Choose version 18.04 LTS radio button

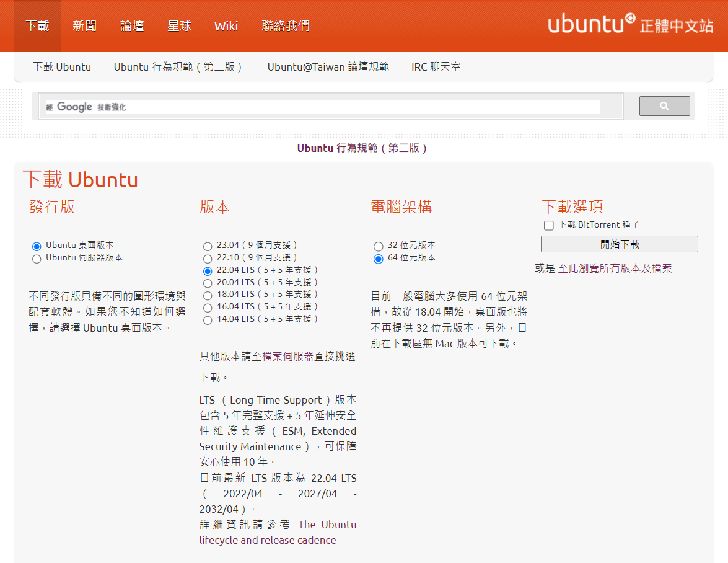click(x=208, y=295)
